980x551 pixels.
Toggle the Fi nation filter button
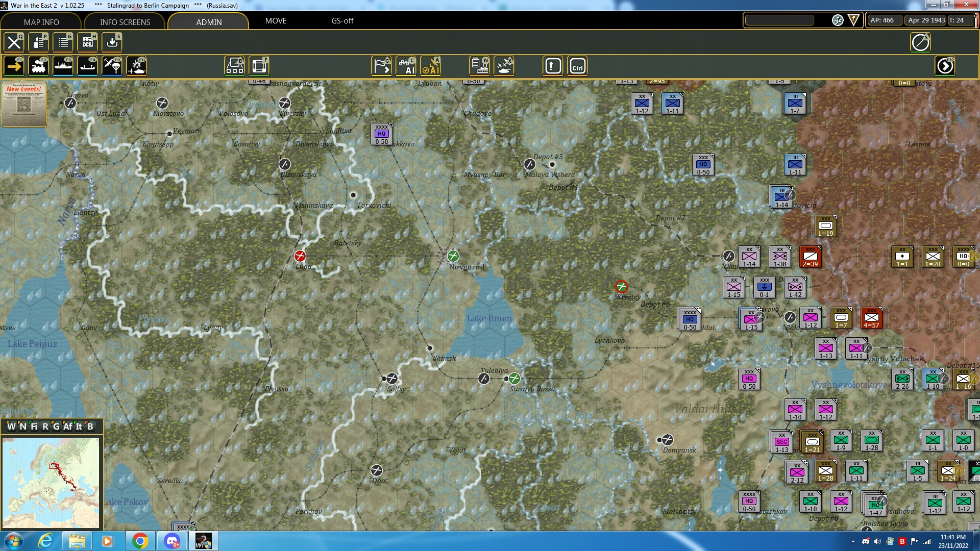(34, 427)
